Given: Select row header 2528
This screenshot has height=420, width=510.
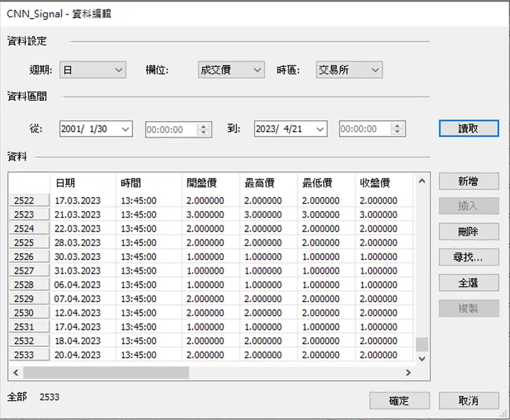Looking at the screenshot, I should click(x=29, y=285).
